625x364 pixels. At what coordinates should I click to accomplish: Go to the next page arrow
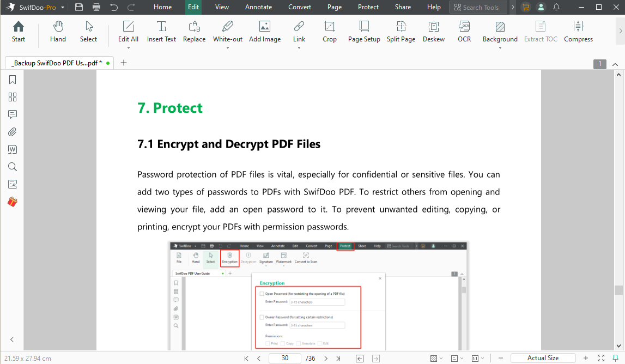326,358
